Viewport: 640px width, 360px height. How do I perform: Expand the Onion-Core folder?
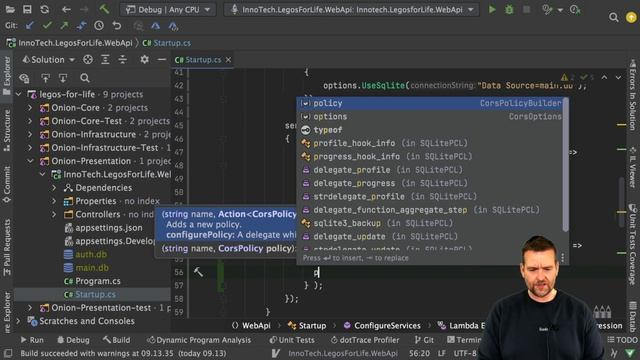click(x=30, y=108)
